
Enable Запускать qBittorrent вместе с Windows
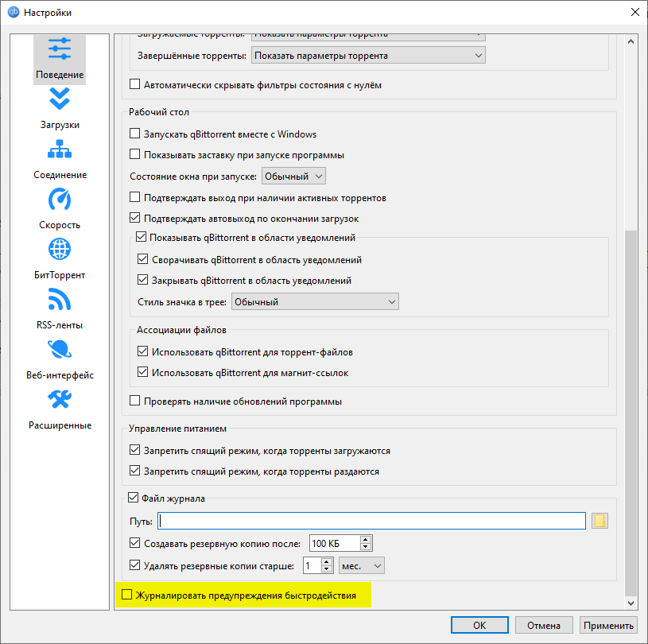click(x=134, y=134)
